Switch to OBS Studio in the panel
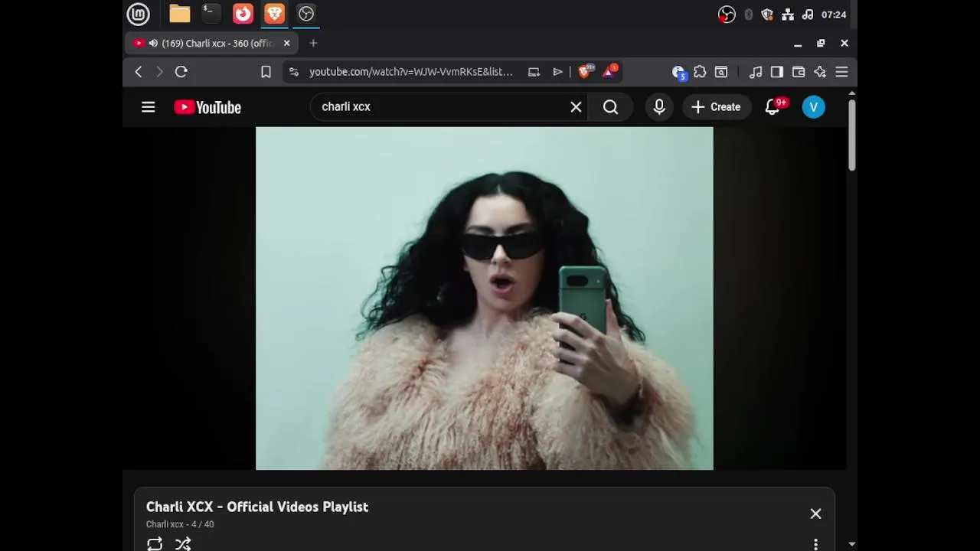Viewport: 980px width, 551px height. [306, 14]
